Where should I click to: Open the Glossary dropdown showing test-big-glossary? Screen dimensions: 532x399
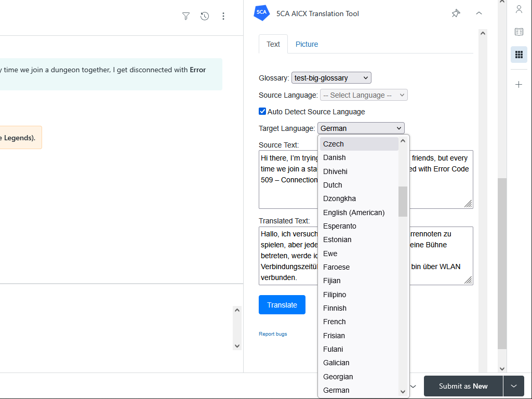[x=331, y=77]
